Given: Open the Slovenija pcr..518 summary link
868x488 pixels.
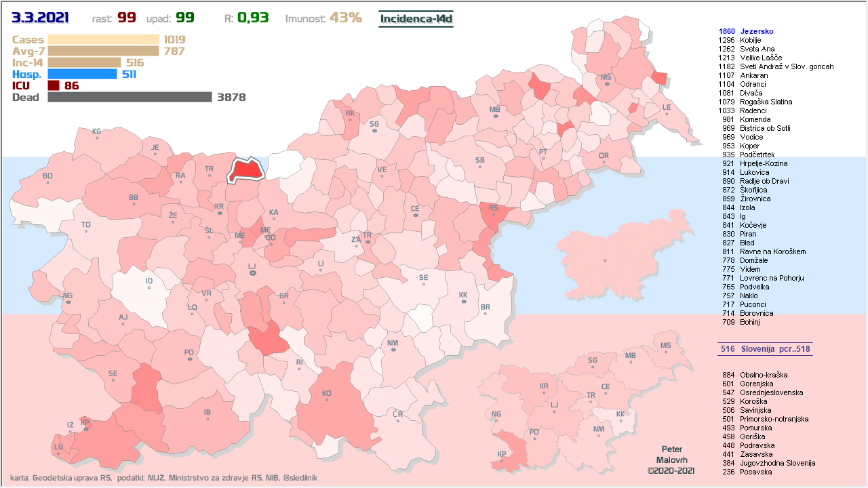Looking at the screenshot, I should tap(765, 349).
